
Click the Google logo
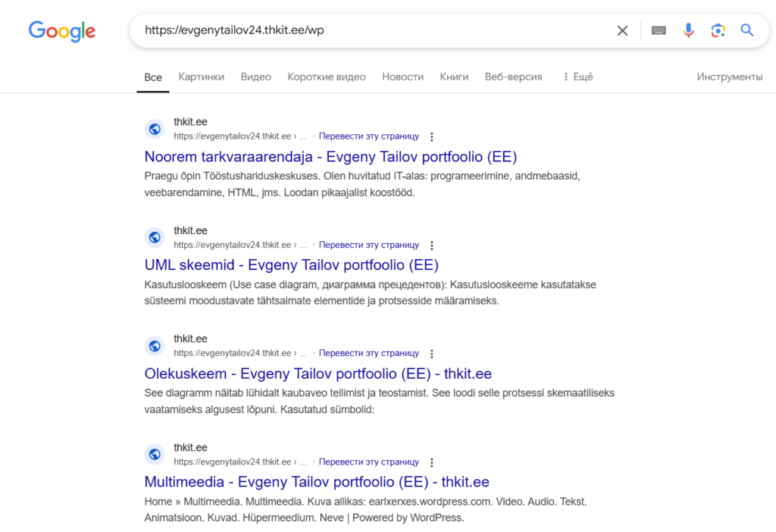(x=62, y=31)
